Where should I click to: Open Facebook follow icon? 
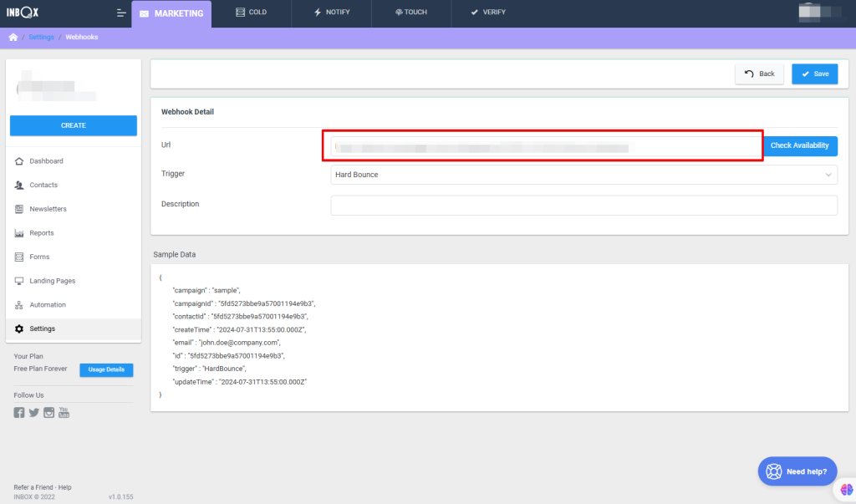(x=19, y=412)
